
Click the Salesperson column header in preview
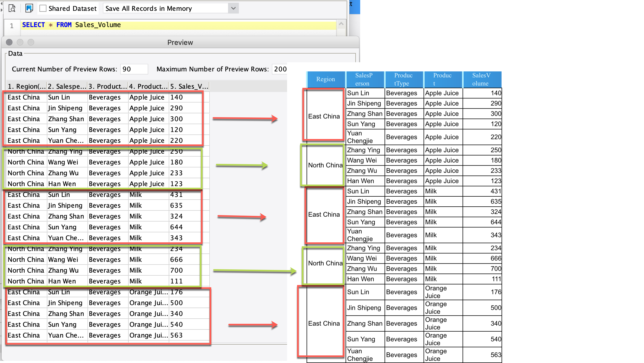pos(67,86)
